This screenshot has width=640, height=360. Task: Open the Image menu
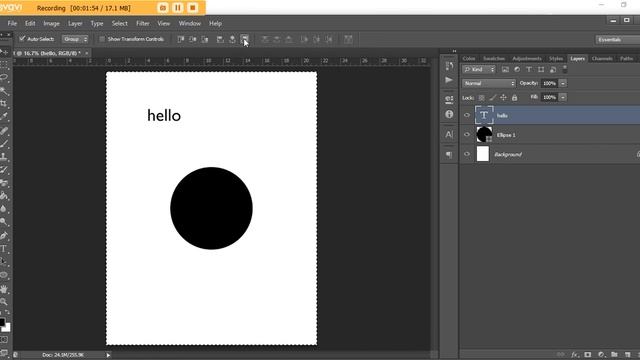[51, 24]
